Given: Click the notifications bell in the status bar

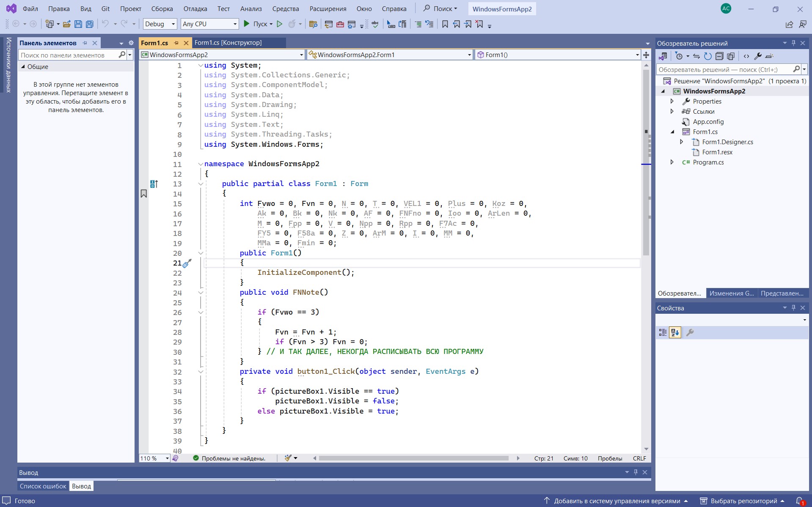Looking at the screenshot, I should (800, 501).
